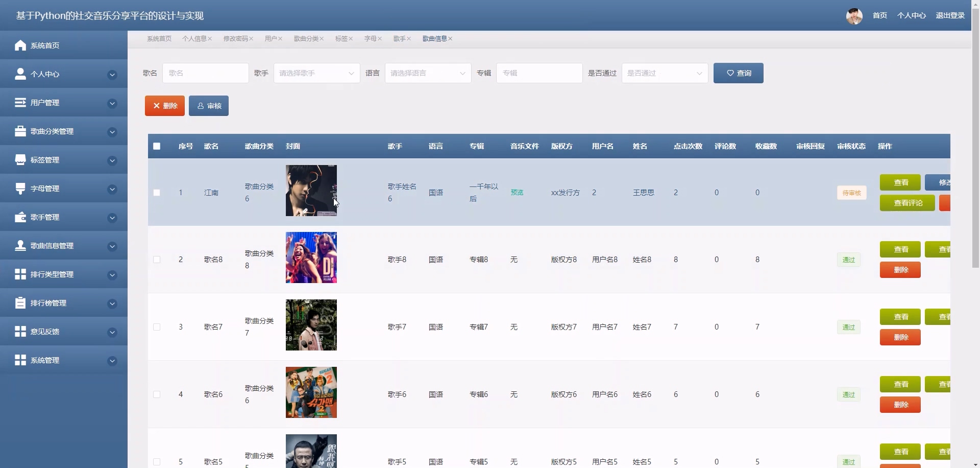
Task: Expand the 系统管理 menu chevron
Action: (112, 361)
